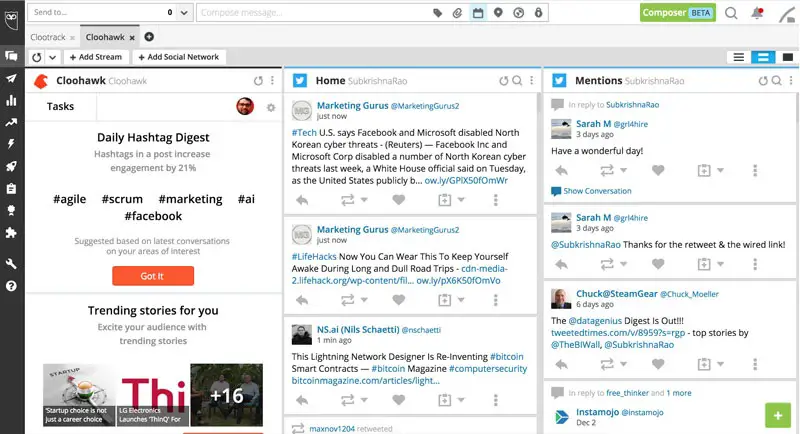Open 'Startup choice is not just a career choice' story

pyautogui.click(x=79, y=395)
